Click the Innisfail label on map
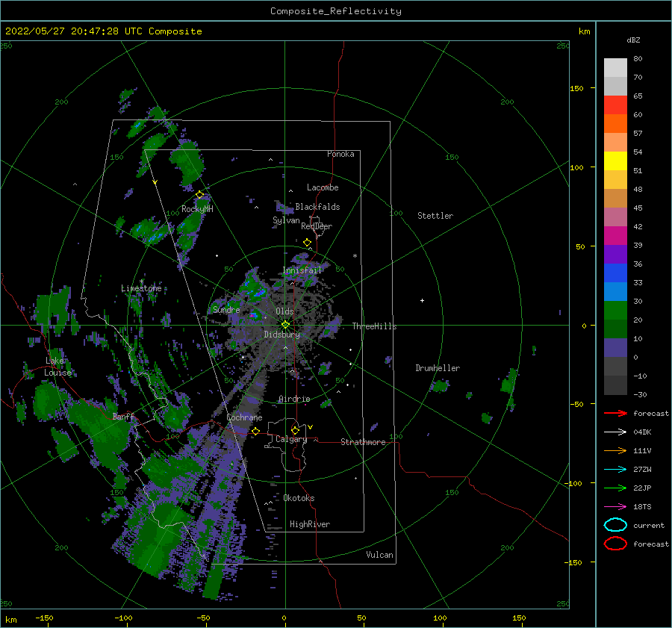672x628 pixels. pos(302,270)
